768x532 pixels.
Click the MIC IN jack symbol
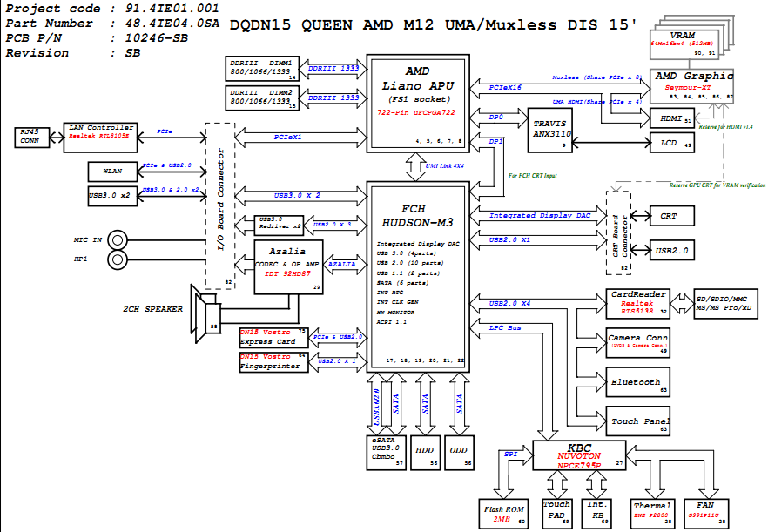(x=117, y=240)
